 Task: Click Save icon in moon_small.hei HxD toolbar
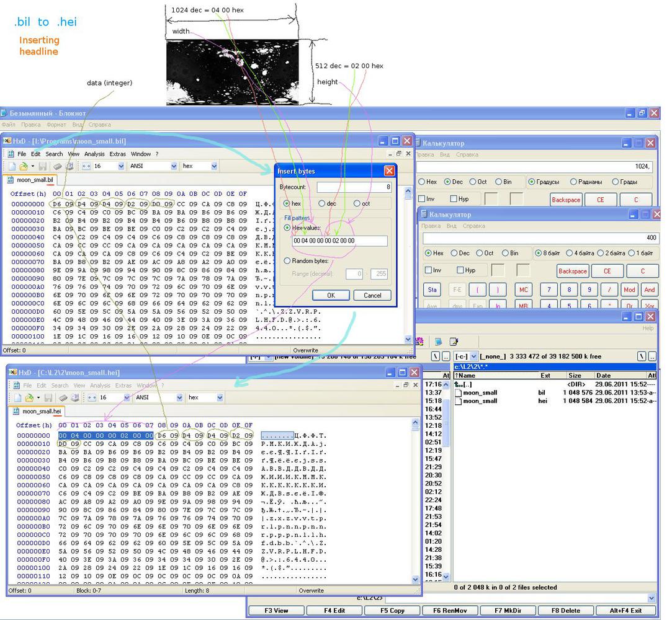tap(48, 398)
